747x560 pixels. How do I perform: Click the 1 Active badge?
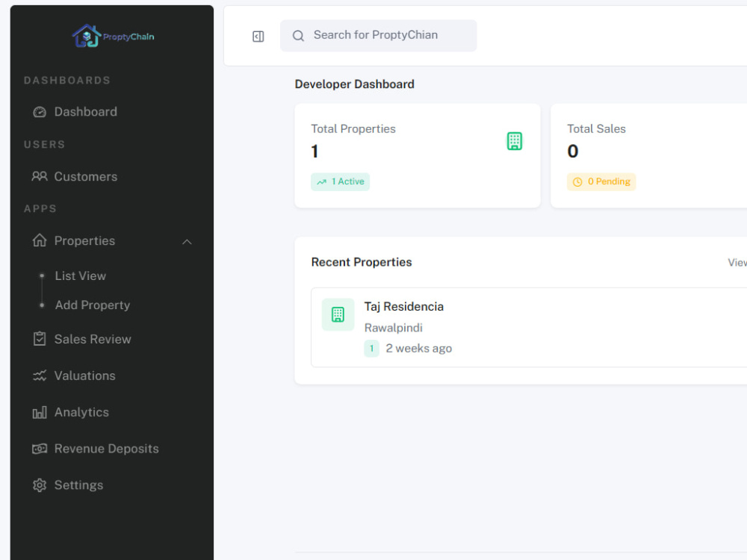pyautogui.click(x=340, y=182)
